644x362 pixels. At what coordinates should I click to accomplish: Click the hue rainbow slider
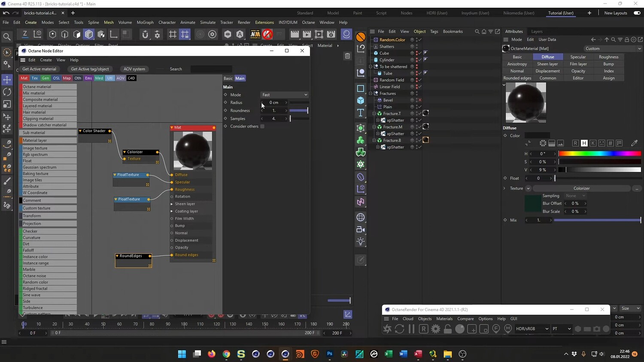(x=600, y=154)
